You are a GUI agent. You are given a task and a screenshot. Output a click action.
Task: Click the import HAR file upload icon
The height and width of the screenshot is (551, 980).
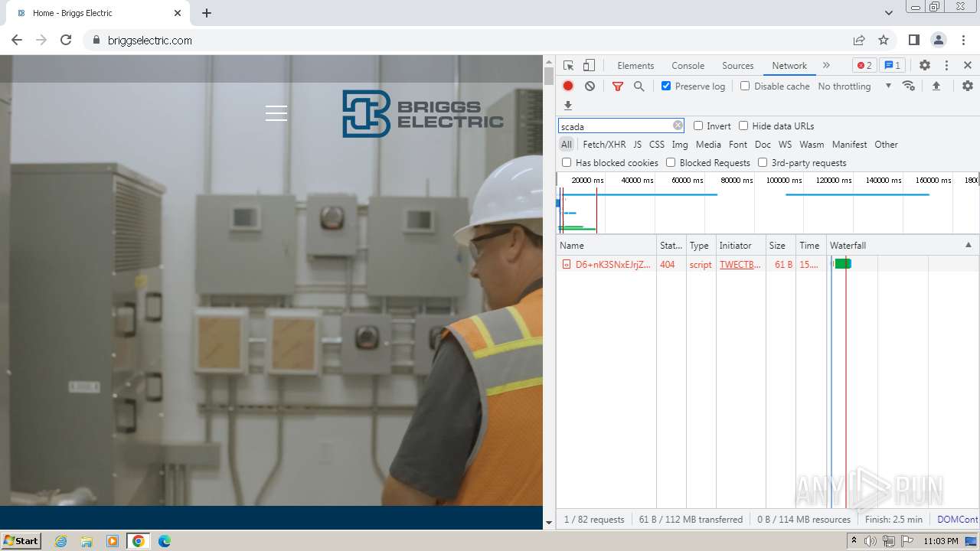[936, 86]
